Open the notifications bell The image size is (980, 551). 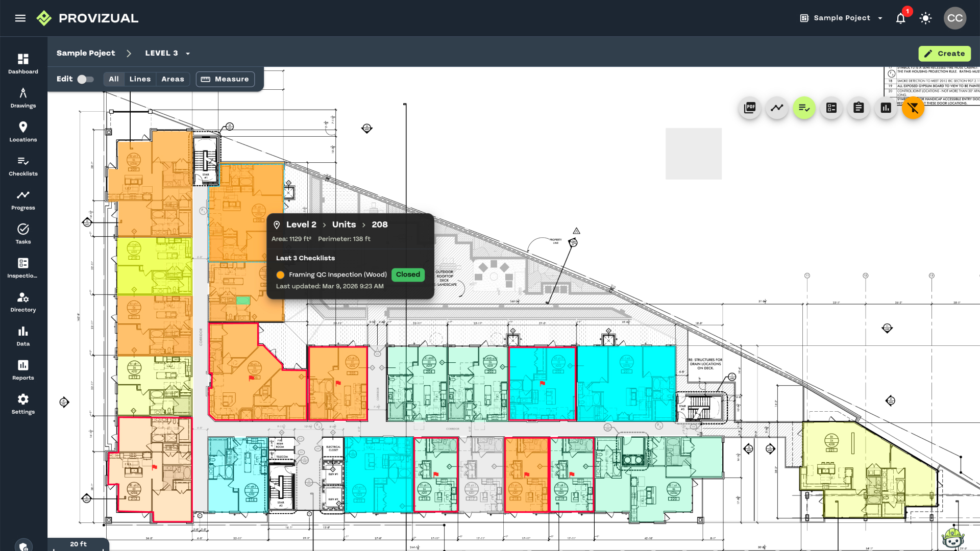[x=901, y=18]
